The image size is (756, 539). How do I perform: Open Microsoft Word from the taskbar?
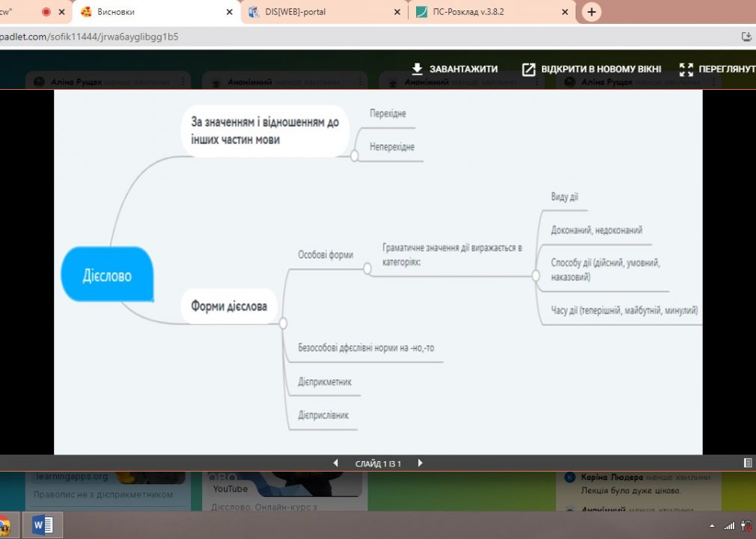click(x=43, y=525)
